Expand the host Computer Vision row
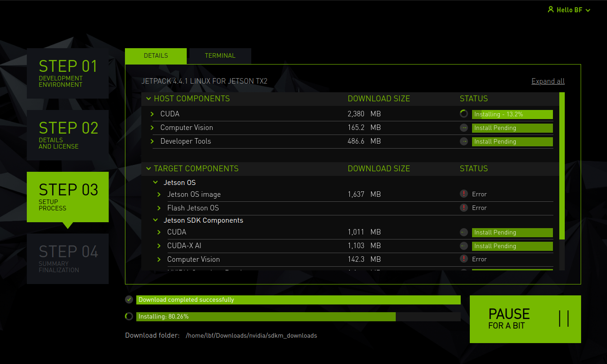 (x=152, y=128)
